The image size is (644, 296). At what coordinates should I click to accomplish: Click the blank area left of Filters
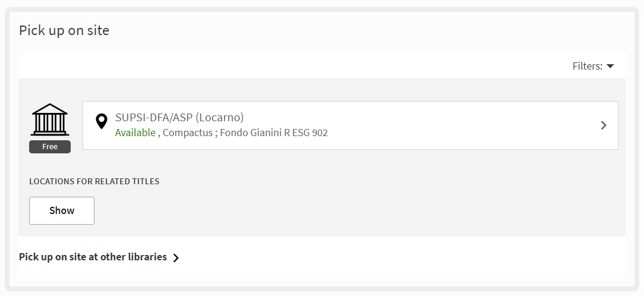click(x=297, y=66)
